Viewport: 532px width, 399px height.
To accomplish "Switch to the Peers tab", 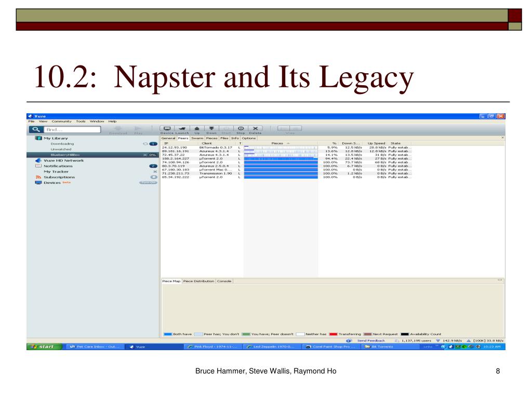I will (183, 138).
